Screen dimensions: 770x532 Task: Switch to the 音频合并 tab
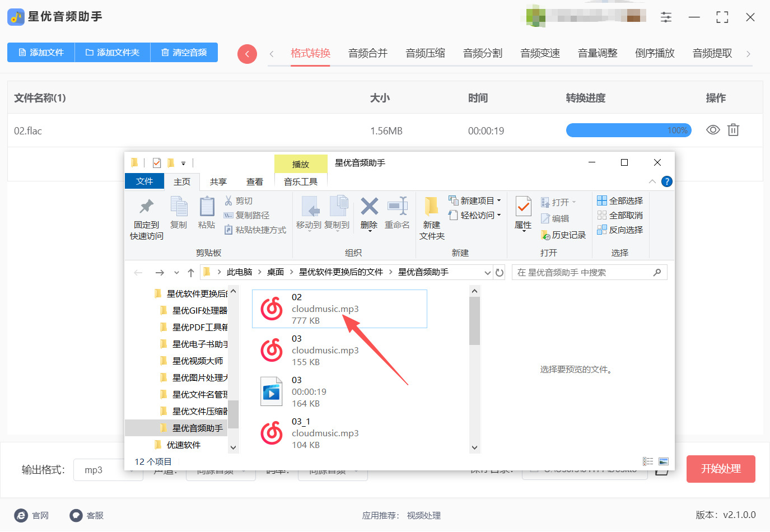(x=368, y=53)
